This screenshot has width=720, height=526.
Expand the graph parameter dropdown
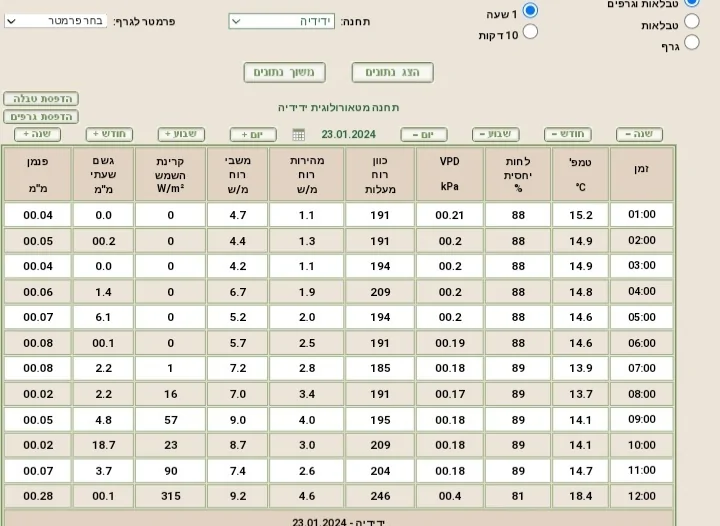[x=54, y=21]
